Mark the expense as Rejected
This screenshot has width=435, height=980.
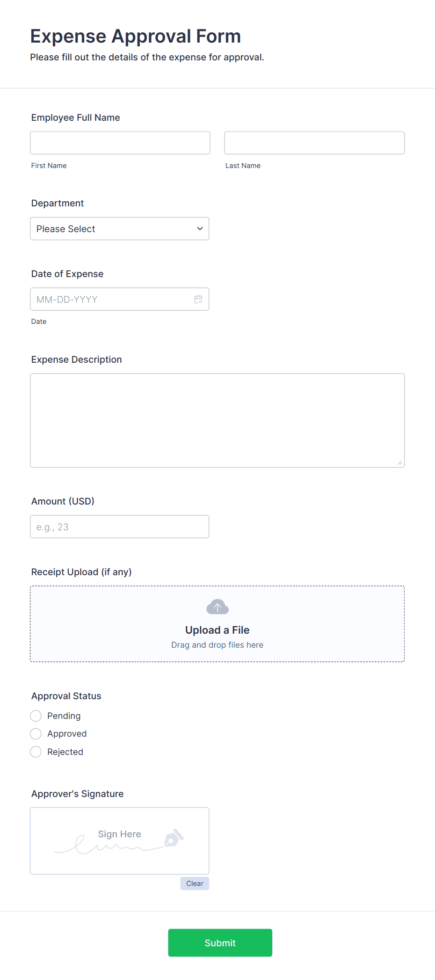click(x=36, y=752)
